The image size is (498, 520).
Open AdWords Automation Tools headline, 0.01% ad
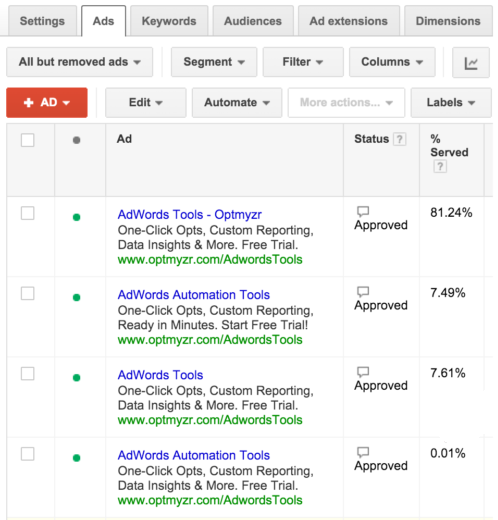[x=194, y=455]
